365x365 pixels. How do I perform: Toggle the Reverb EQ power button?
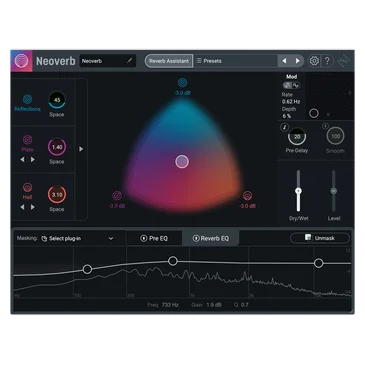(196, 238)
